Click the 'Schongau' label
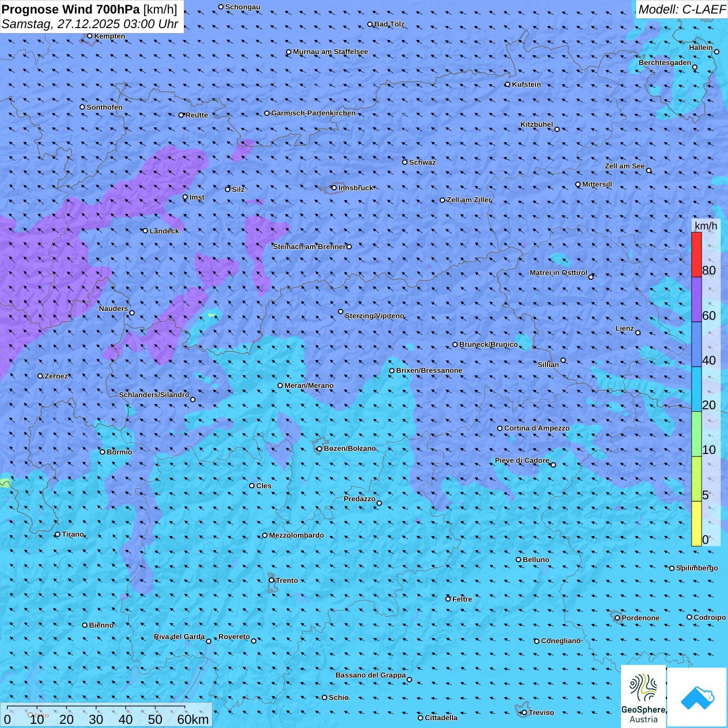The width and height of the screenshot is (728, 728). (x=243, y=7)
